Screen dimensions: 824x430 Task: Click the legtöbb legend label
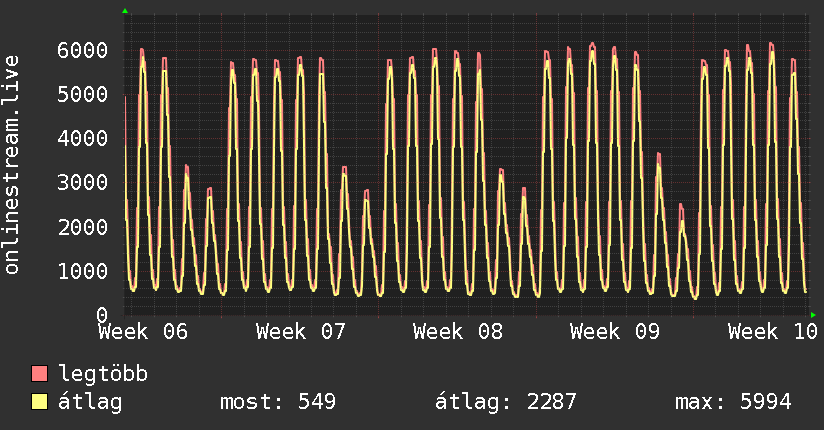[103, 374]
